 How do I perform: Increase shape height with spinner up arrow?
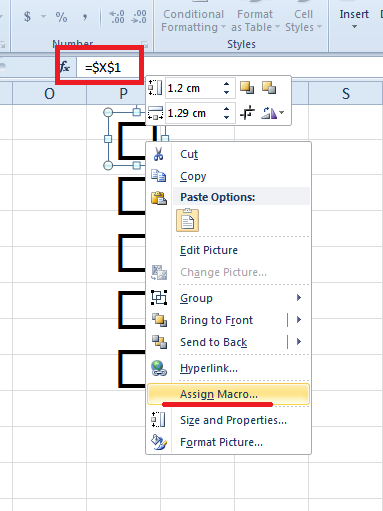pyautogui.click(x=227, y=84)
